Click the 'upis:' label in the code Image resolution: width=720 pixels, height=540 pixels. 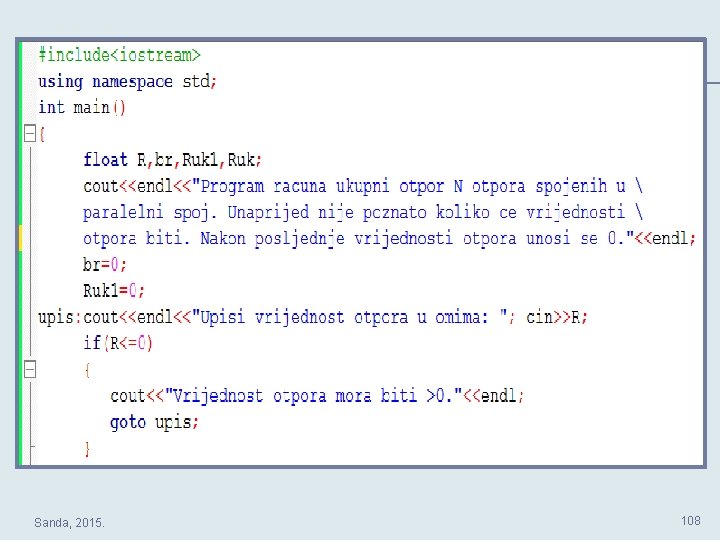[60, 317]
